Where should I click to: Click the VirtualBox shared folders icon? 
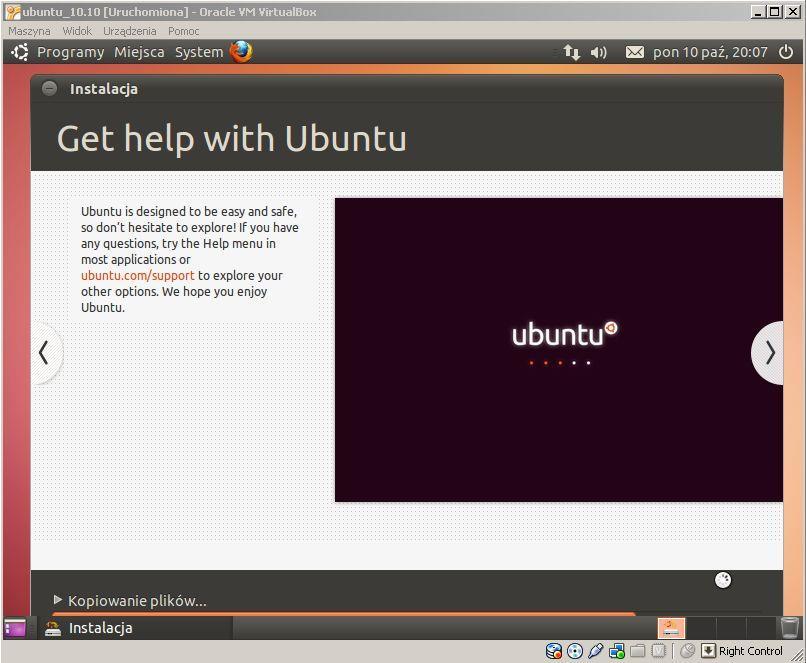pyautogui.click(x=637, y=651)
